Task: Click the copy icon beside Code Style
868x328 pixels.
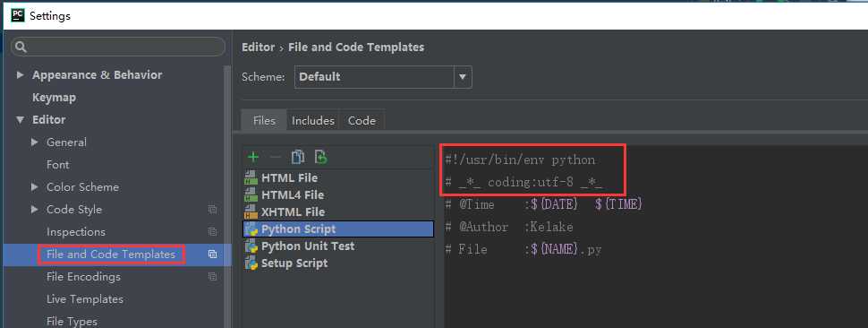Action: [213, 210]
